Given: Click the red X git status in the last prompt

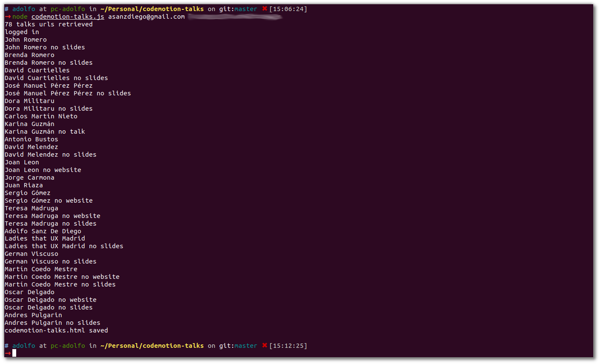Looking at the screenshot, I should (264, 345).
